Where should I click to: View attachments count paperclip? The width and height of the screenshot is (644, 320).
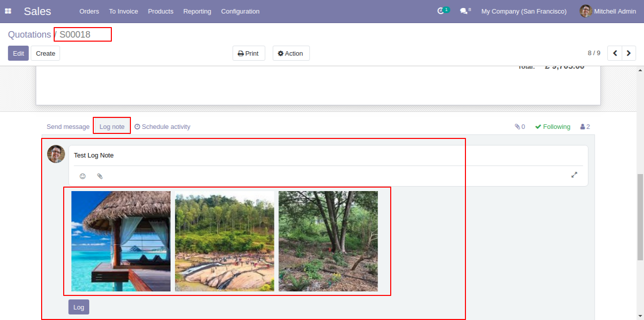[x=520, y=127]
